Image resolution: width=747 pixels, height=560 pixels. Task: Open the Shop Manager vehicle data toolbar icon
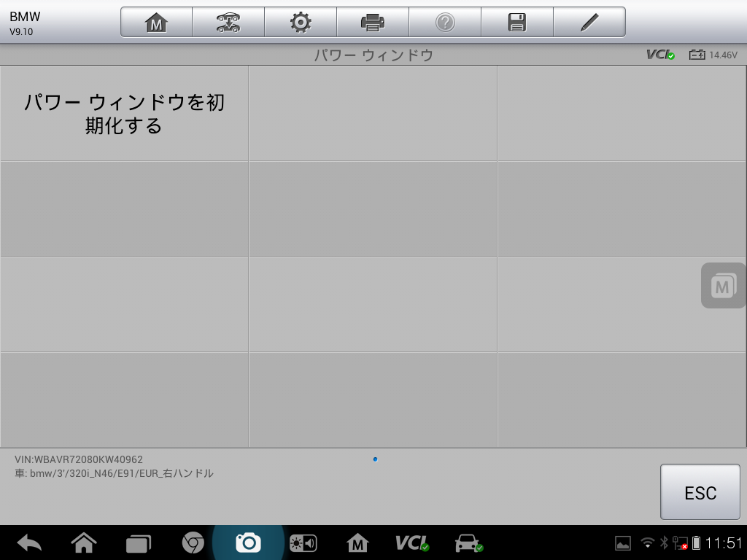(x=228, y=22)
